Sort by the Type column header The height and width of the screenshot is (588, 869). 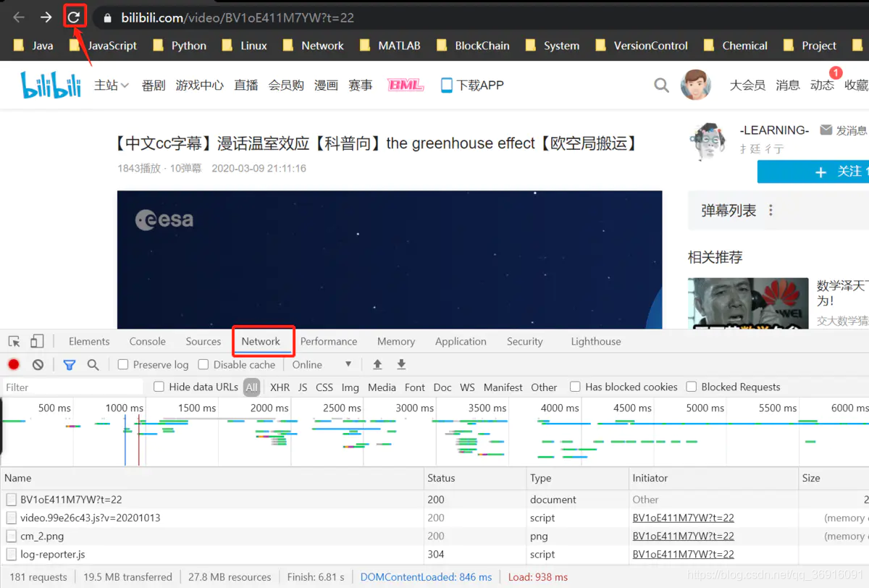click(x=578, y=478)
